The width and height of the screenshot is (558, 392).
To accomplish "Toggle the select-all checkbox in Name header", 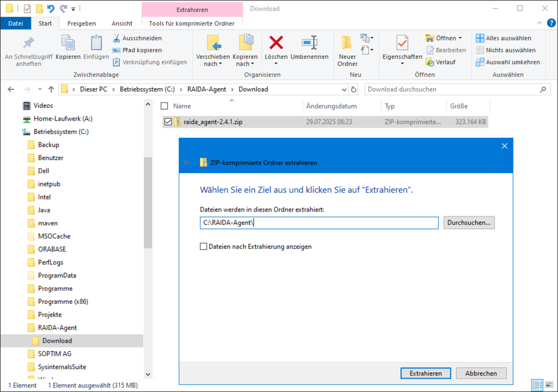I will pyautogui.click(x=164, y=106).
